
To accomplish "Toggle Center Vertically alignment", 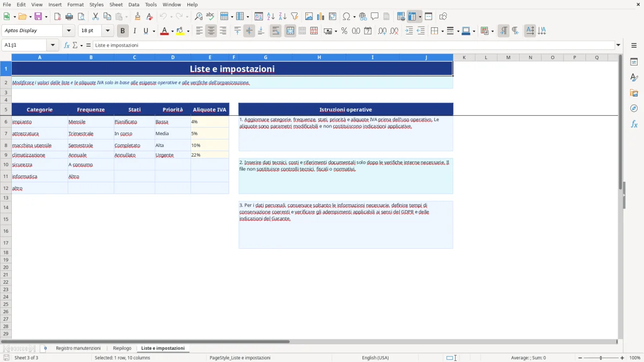I will 249,31.
